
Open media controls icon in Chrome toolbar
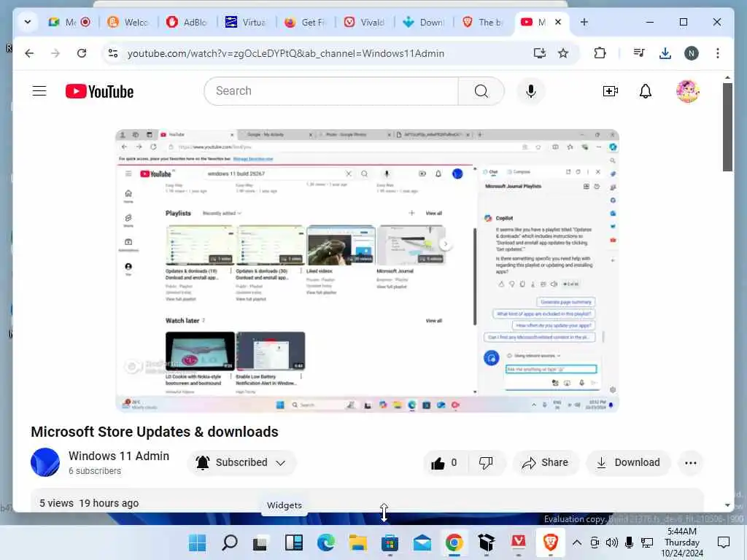pyautogui.click(x=639, y=53)
